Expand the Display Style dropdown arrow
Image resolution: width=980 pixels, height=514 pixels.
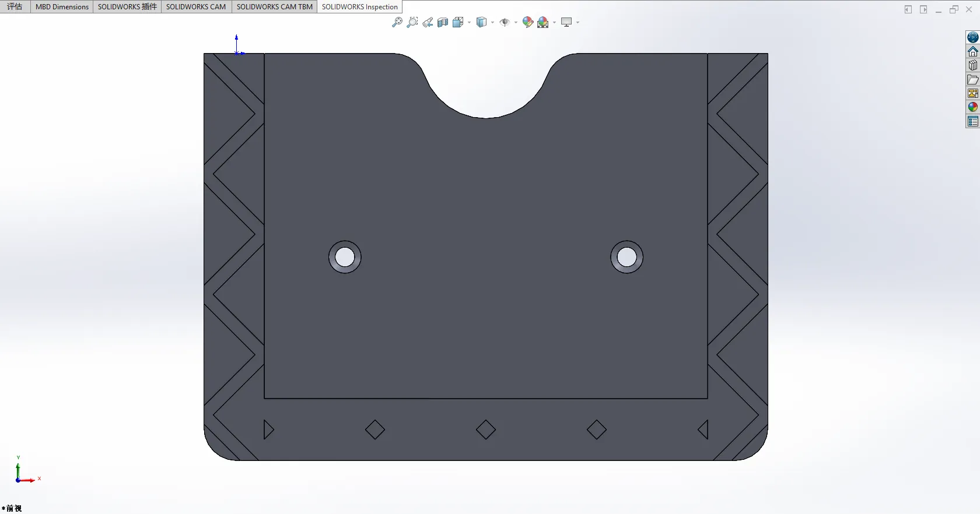click(493, 22)
